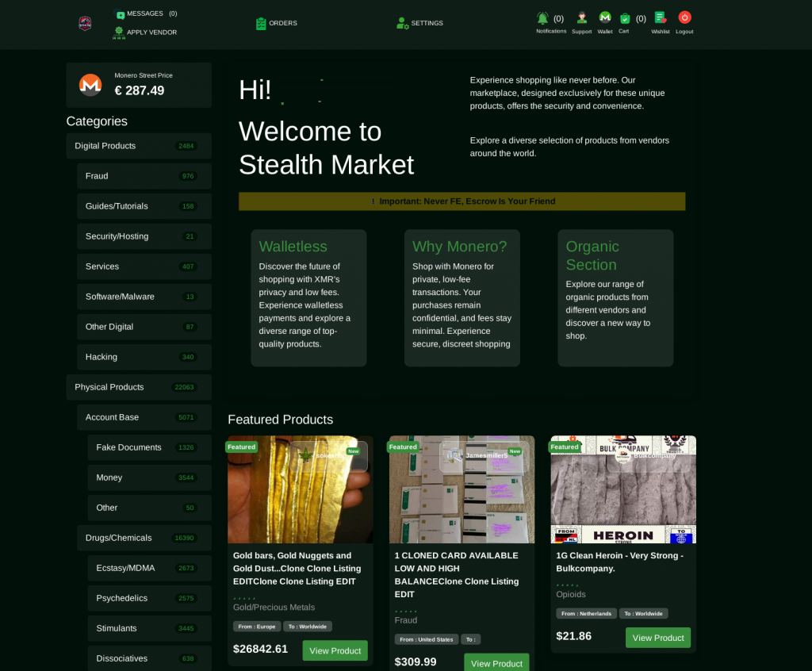Click the Jamesmiller5 vendor avatar
The height and width of the screenshot is (671, 812).
pyautogui.click(x=454, y=455)
